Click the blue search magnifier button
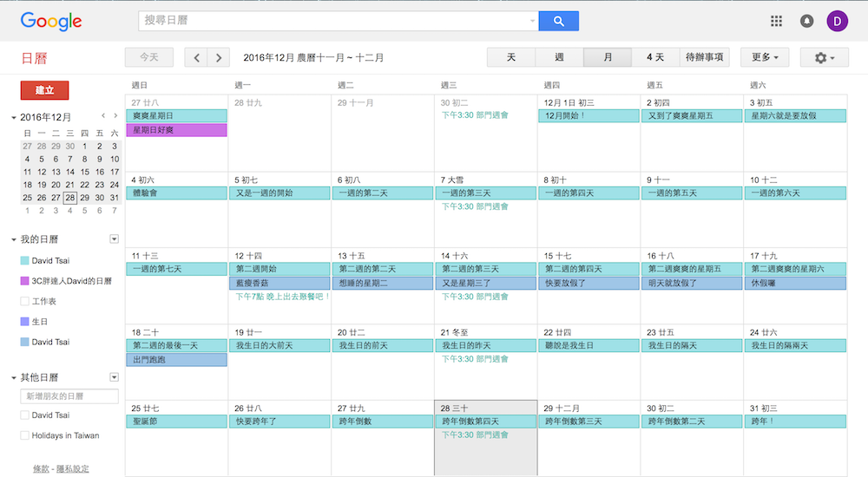Image resolution: width=868 pixels, height=477 pixels. [558, 21]
